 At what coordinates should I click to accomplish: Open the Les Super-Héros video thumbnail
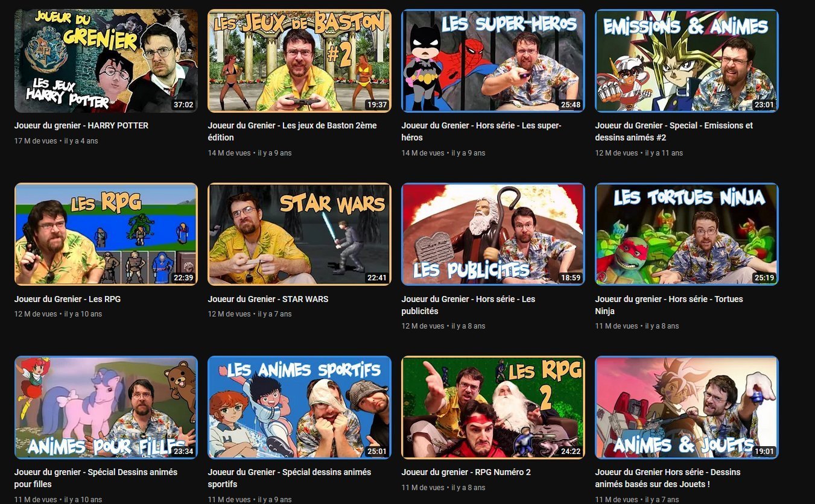[x=493, y=61]
